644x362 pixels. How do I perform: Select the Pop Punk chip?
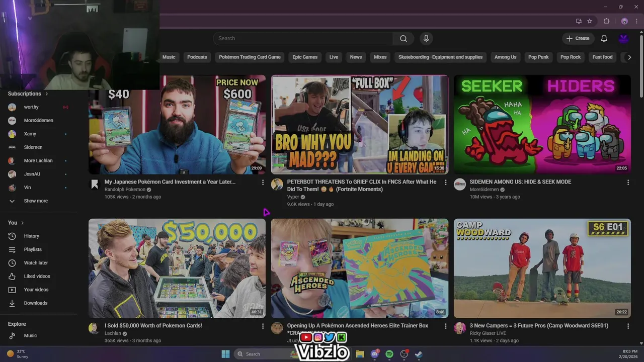click(538, 57)
